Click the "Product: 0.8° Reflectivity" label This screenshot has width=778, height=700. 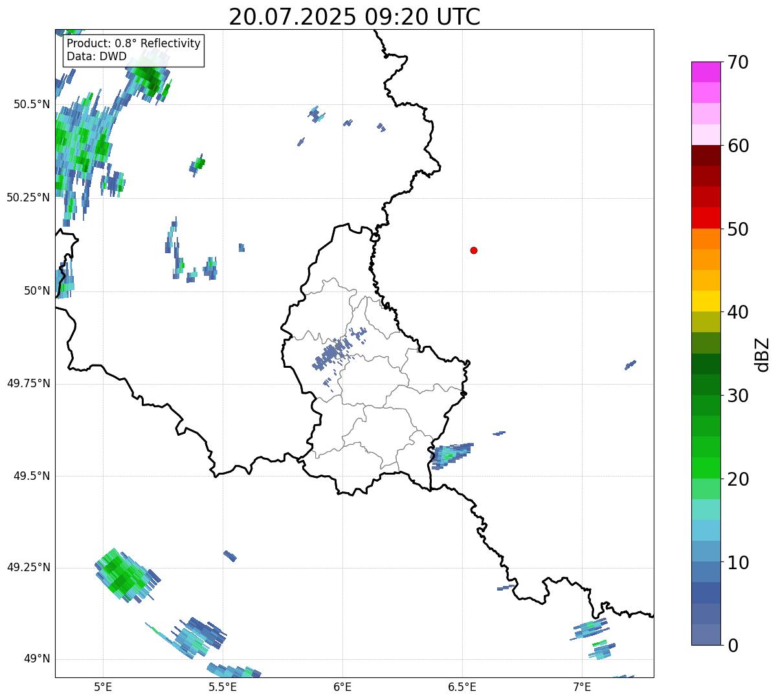pyautogui.click(x=134, y=43)
